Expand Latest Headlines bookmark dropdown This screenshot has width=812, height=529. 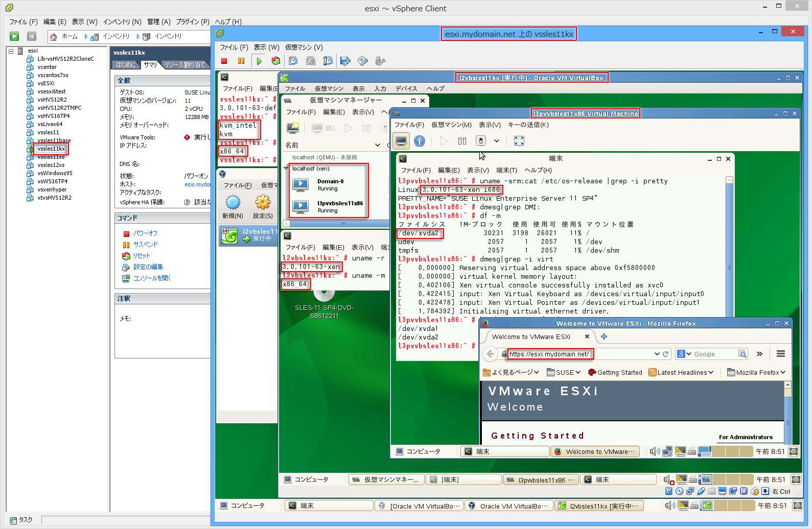click(681, 372)
